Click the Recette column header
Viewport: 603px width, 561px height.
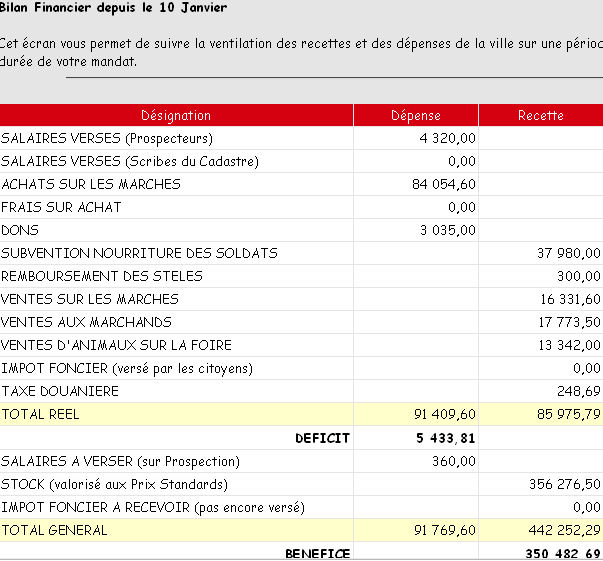[x=541, y=115]
